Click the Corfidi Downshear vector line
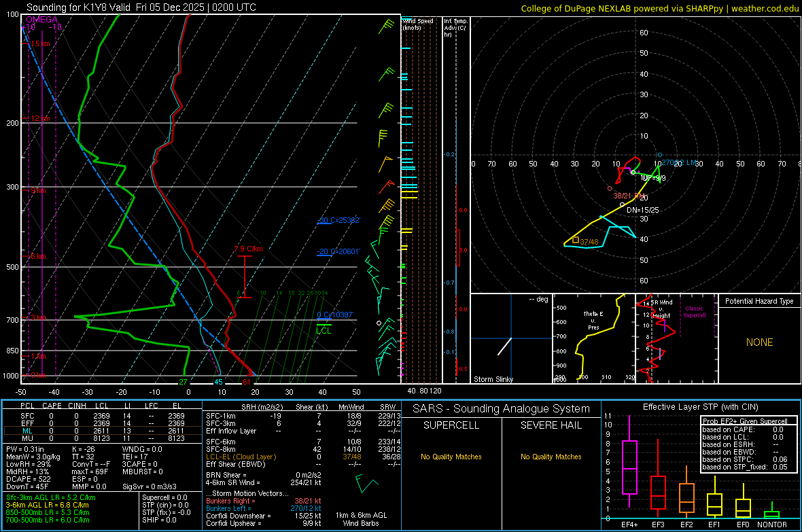The height and width of the screenshot is (532, 802). (264, 516)
